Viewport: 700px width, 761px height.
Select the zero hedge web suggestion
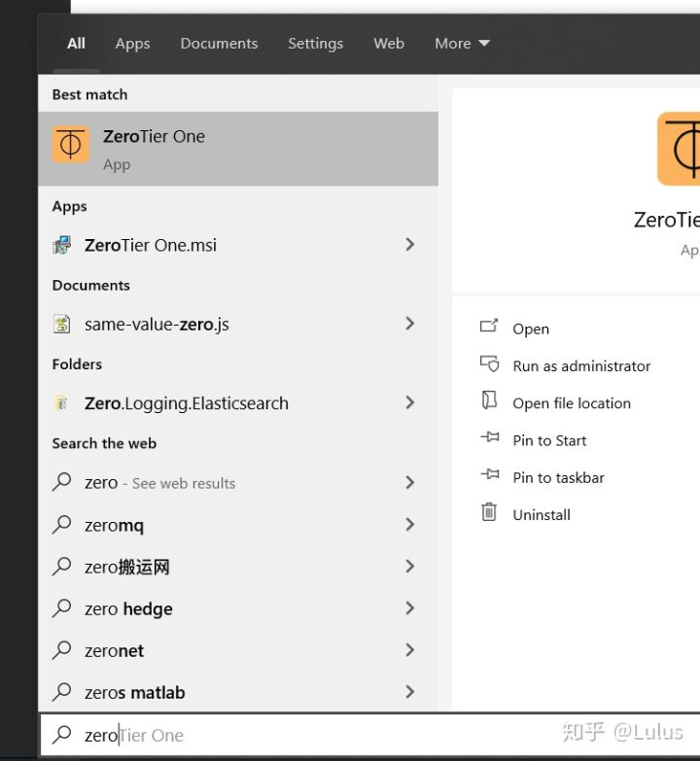point(238,608)
